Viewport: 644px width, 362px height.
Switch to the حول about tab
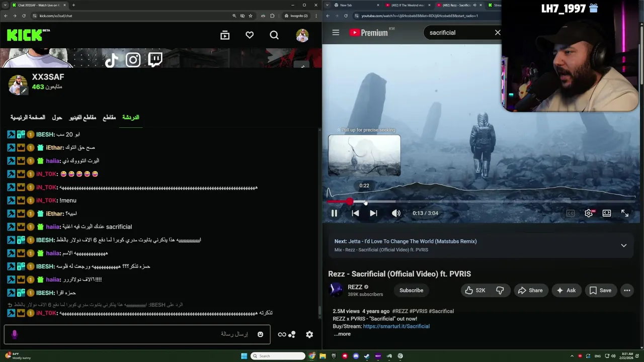pyautogui.click(x=57, y=117)
